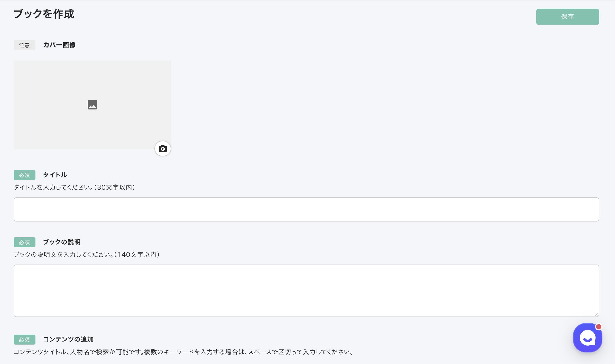Click the 必須 badge beside タイトル
Viewport: 615px width, 364px height.
(x=24, y=175)
